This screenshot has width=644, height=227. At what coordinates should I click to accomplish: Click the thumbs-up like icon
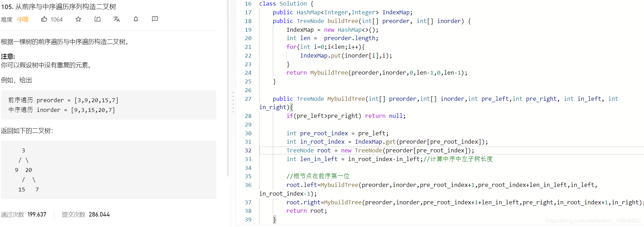[44, 19]
